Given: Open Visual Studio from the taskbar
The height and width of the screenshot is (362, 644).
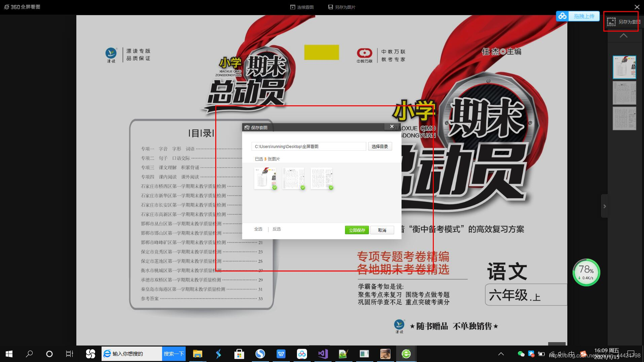Looking at the screenshot, I should [323, 354].
